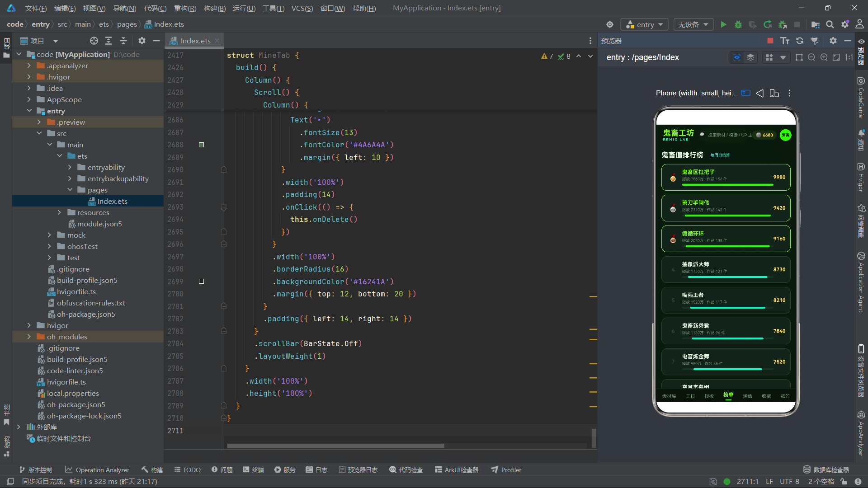This screenshot has width=868, height=488.
Task: Open the previewer panel settings gear
Action: click(x=833, y=41)
